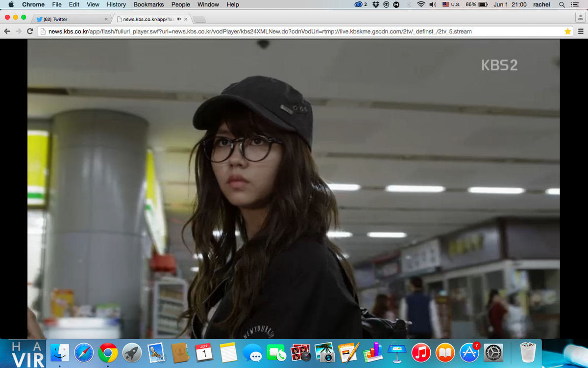The image size is (588, 368).
Task: Open Keynote from the Dock
Action: pos(396,352)
